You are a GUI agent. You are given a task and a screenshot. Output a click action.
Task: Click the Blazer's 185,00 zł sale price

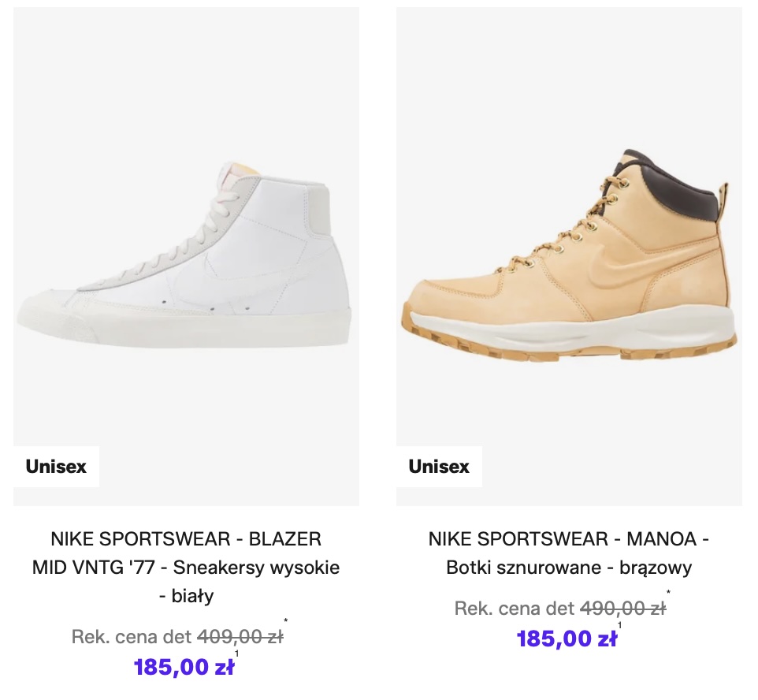tap(184, 667)
